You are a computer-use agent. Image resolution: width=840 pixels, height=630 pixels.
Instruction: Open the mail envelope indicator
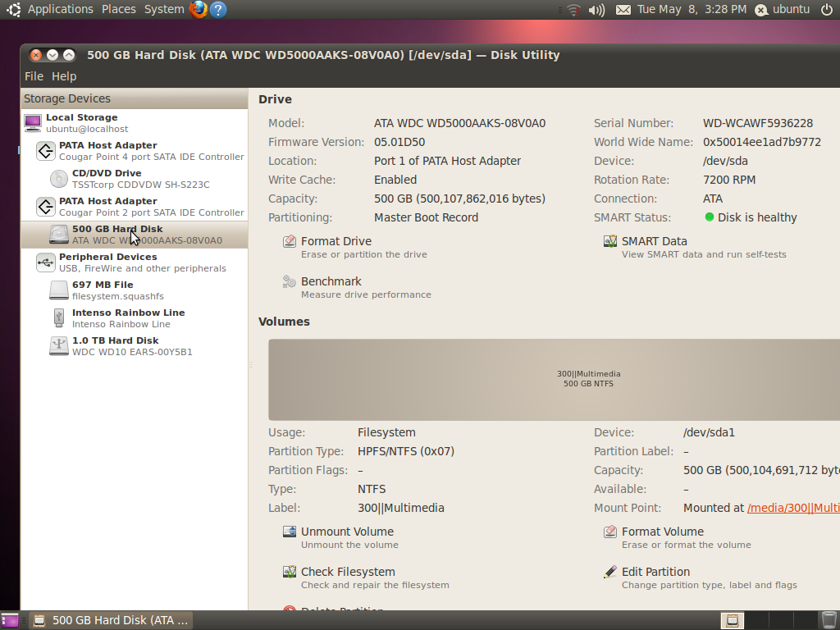[623, 10]
